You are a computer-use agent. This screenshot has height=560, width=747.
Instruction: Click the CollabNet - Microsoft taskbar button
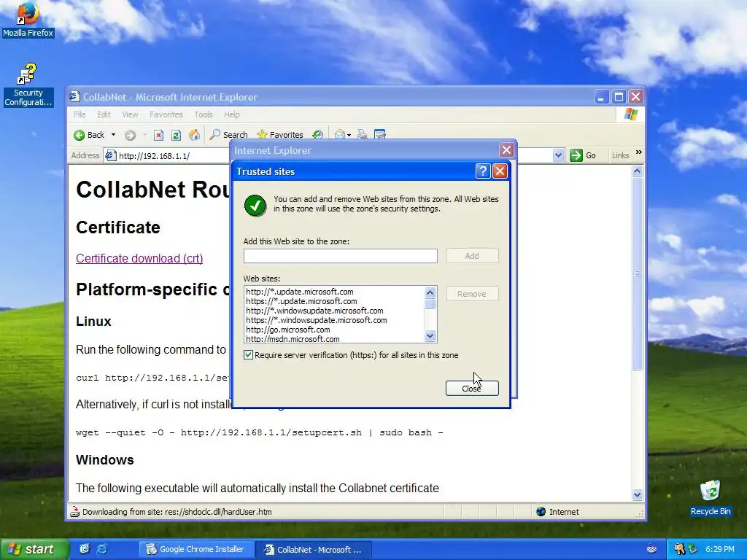coord(313,549)
